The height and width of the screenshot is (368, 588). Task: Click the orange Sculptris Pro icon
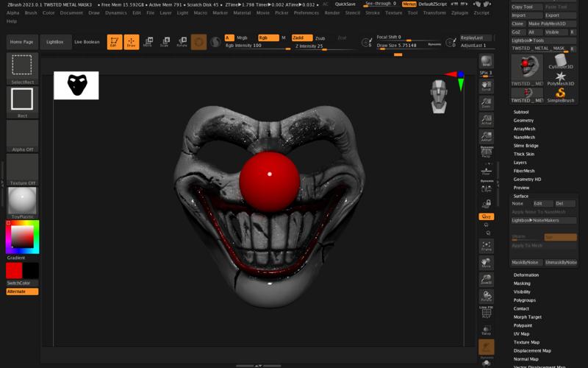198,42
